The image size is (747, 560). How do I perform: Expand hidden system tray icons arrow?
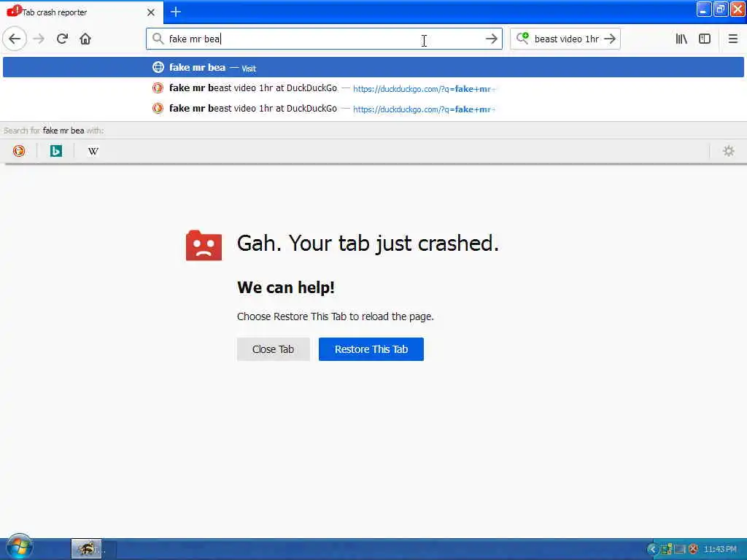(x=652, y=550)
